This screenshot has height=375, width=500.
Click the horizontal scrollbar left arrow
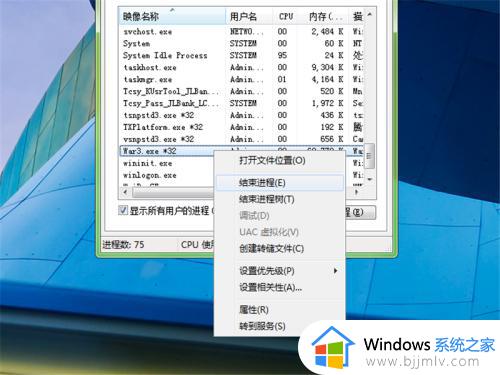coord(125,192)
